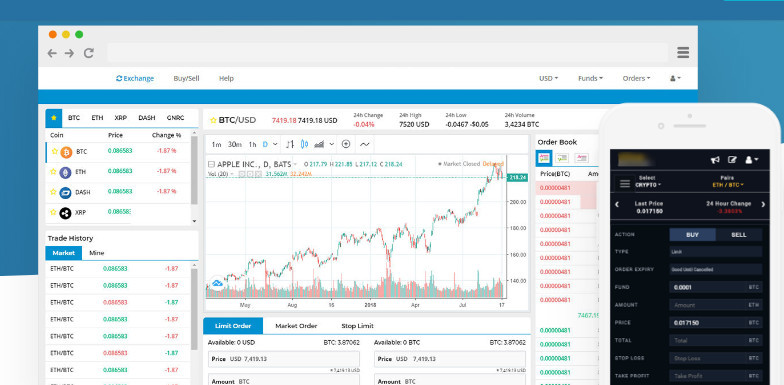Switch to the ETH market tab
Image resolution: width=784 pixels, height=385 pixels.
[97, 118]
